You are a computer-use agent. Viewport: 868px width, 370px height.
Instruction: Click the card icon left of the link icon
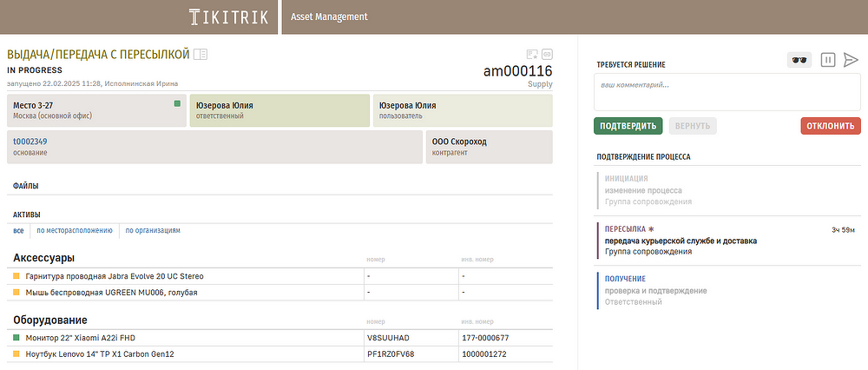point(532,54)
